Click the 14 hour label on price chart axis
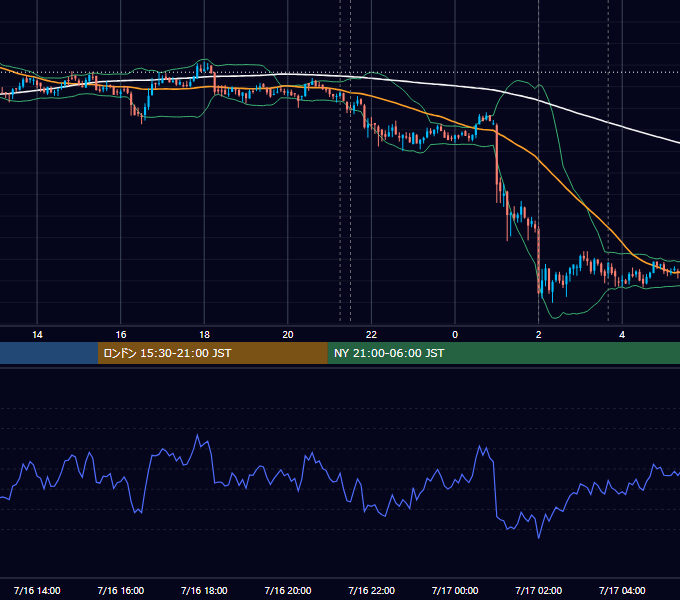Viewport: 680px width, 600px height. [x=37, y=335]
